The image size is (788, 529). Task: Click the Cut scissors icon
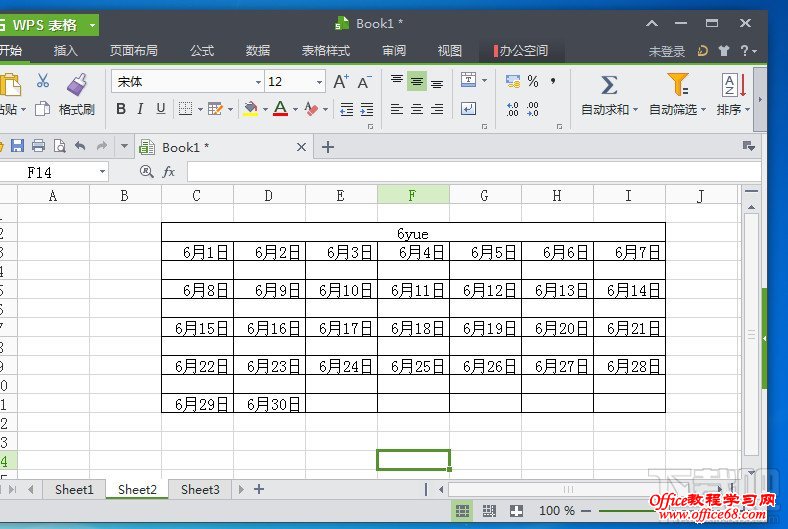point(43,81)
